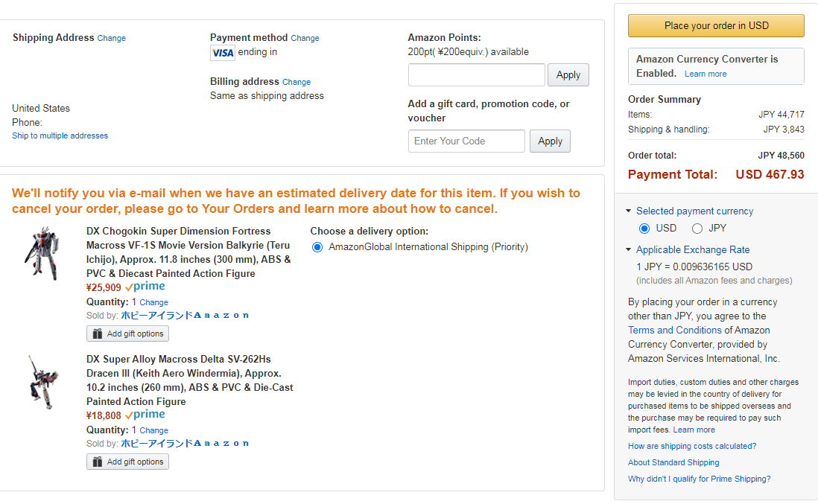Open the VF-1S Valkyrie figure thumbnail
The height and width of the screenshot is (504, 818).
pos(42,253)
